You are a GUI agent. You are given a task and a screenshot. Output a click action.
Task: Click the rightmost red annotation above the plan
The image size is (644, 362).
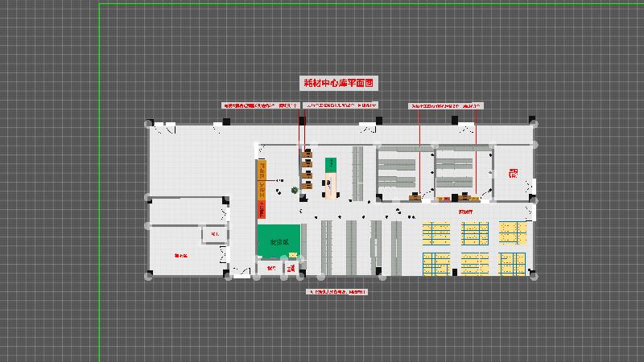pyautogui.click(x=446, y=105)
